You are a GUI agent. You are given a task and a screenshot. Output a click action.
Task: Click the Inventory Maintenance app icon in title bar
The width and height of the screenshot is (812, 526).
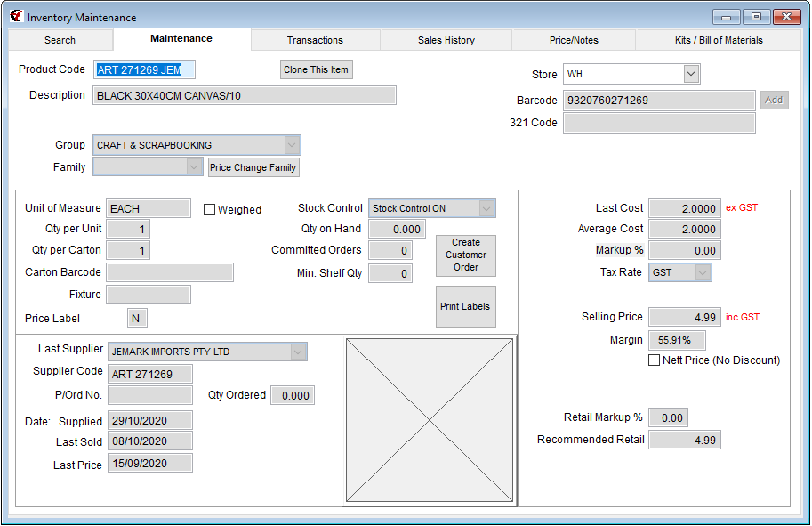click(x=16, y=16)
